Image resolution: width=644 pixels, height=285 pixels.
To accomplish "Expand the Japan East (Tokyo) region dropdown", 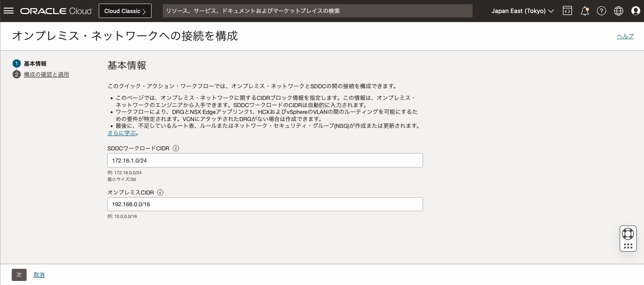I will (x=523, y=11).
